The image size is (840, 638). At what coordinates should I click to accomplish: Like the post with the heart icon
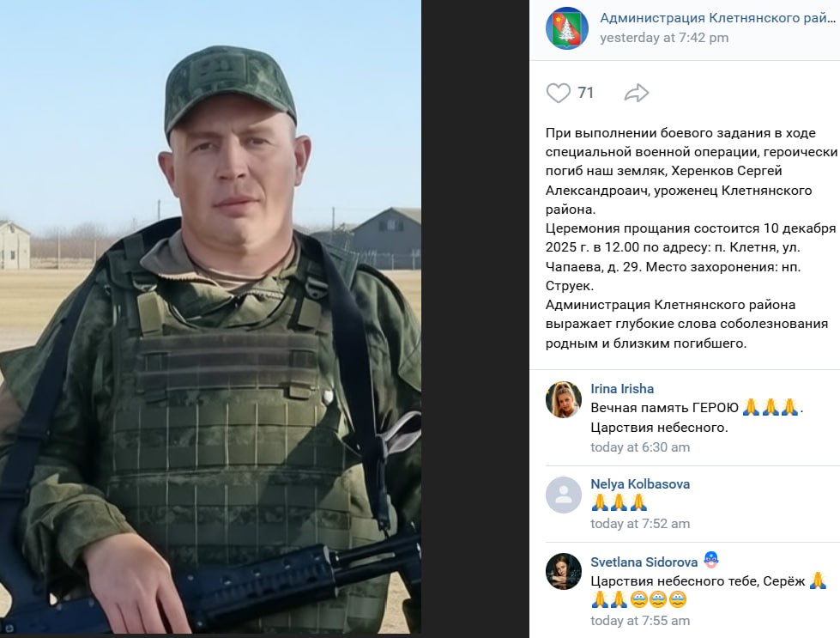pyautogui.click(x=559, y=93)
